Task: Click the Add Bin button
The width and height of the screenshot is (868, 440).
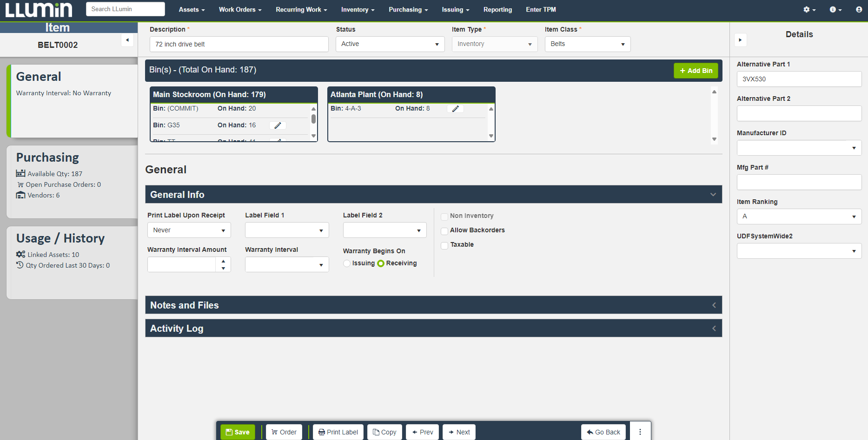Action: coord(696,71)
